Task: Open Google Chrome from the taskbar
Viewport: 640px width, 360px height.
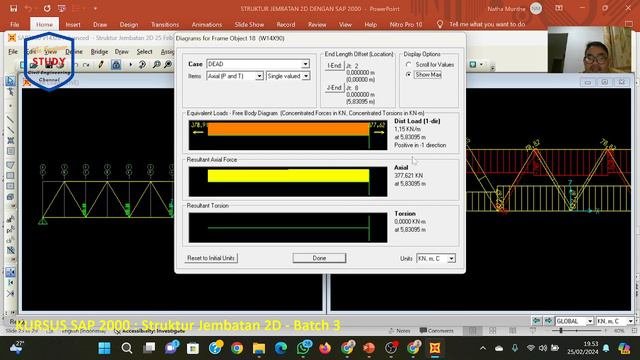Action: pyautogui.click(x=237, y=348)
